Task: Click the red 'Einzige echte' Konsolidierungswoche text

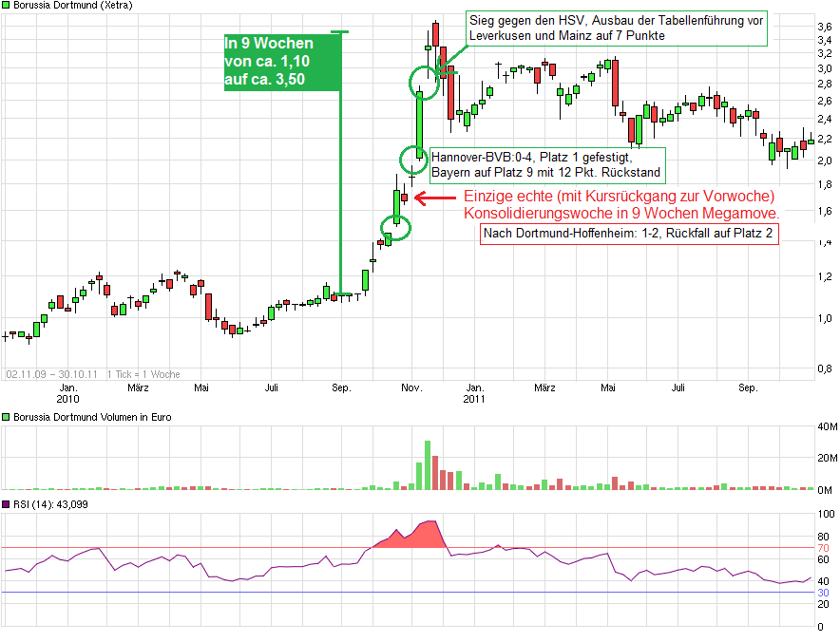Action: 621,204
